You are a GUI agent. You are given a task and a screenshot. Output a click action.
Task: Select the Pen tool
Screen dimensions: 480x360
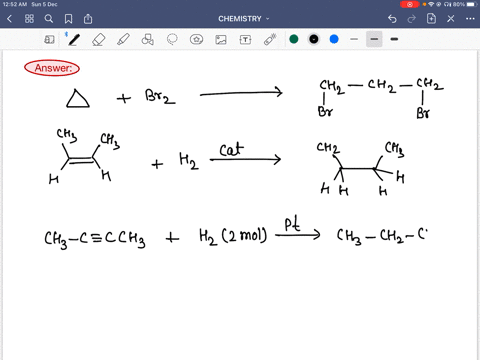pos(74,40)
